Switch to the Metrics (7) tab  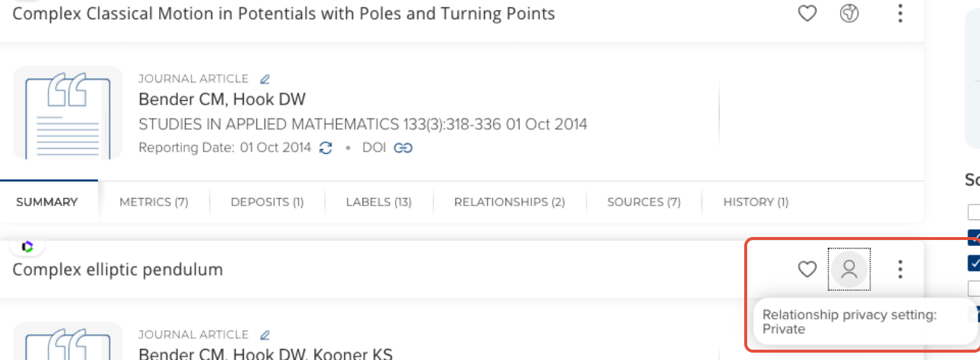point(154,202)
